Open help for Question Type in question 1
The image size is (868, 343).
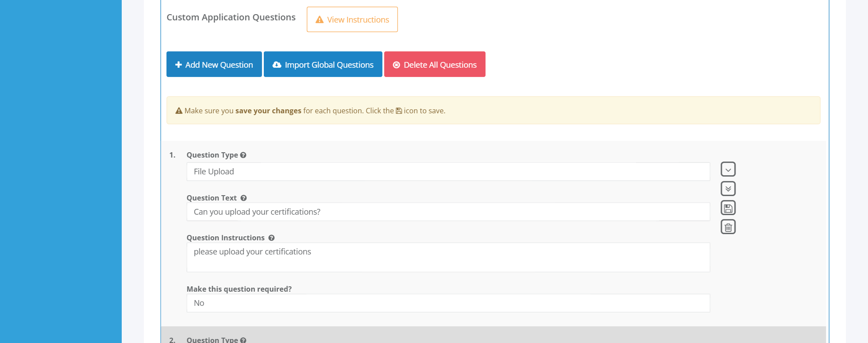point(243,155)
